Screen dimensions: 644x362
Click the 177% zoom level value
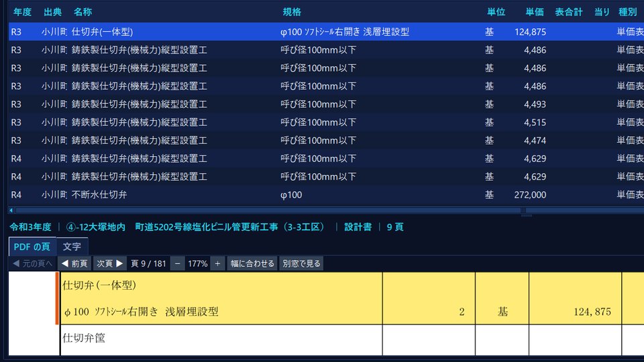tap(197, 263)
